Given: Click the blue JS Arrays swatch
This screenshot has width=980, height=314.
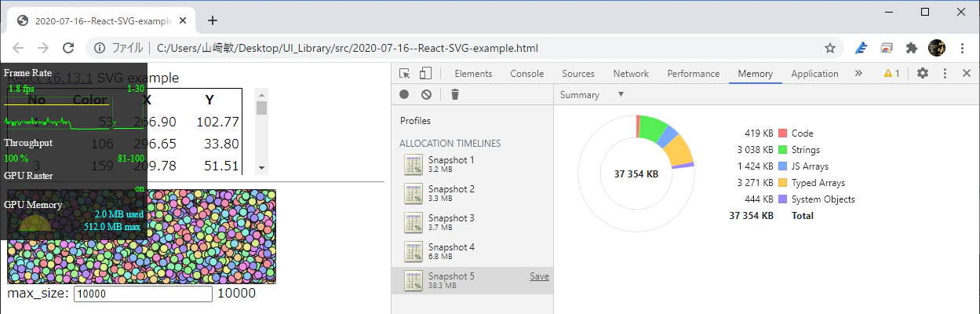Looking at the screenshot, I should point(782,166).
